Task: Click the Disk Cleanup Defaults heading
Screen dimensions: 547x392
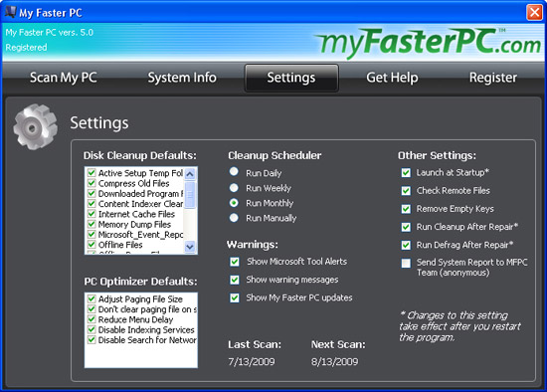Action: coord(140,155)
